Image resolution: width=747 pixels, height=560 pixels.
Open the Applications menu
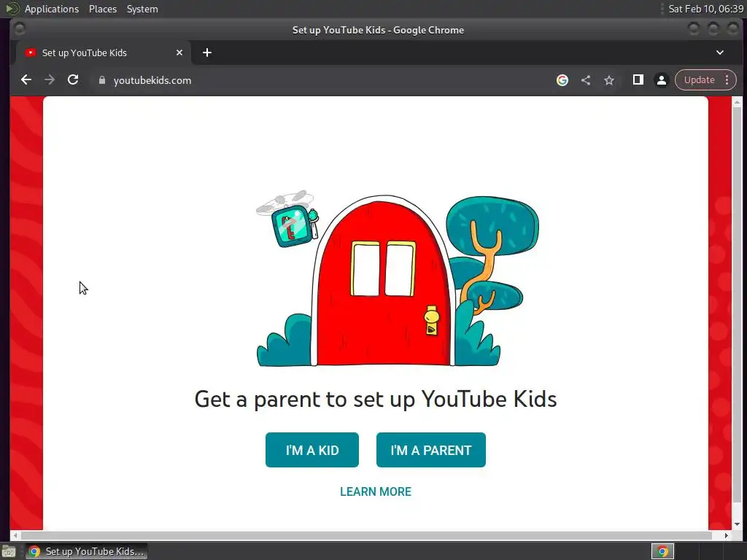coord(52,9)
